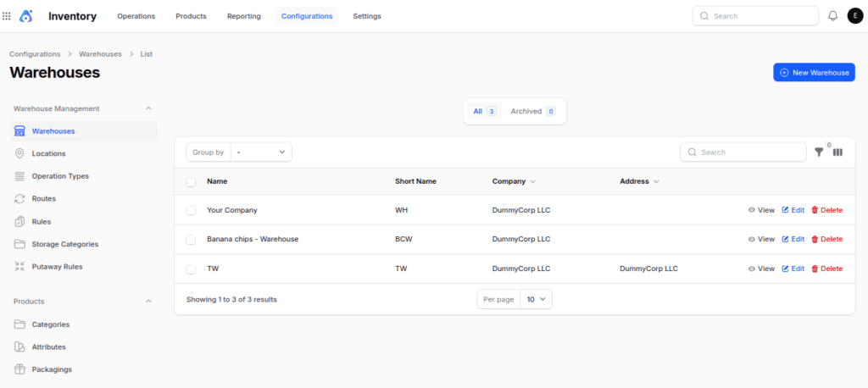Open the notifications bell
The image size is (868, 388).
pos(832,16)
